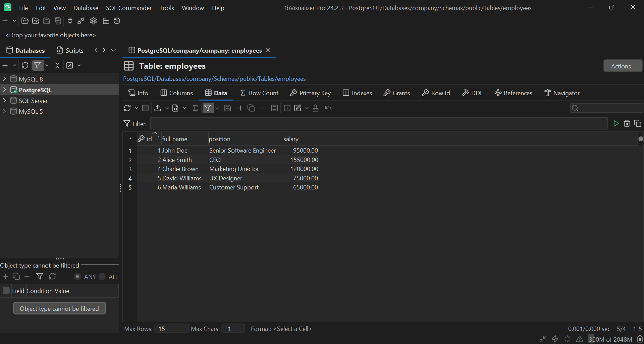
Task: Switch to the DDL tab
Action: coord(472,93)
